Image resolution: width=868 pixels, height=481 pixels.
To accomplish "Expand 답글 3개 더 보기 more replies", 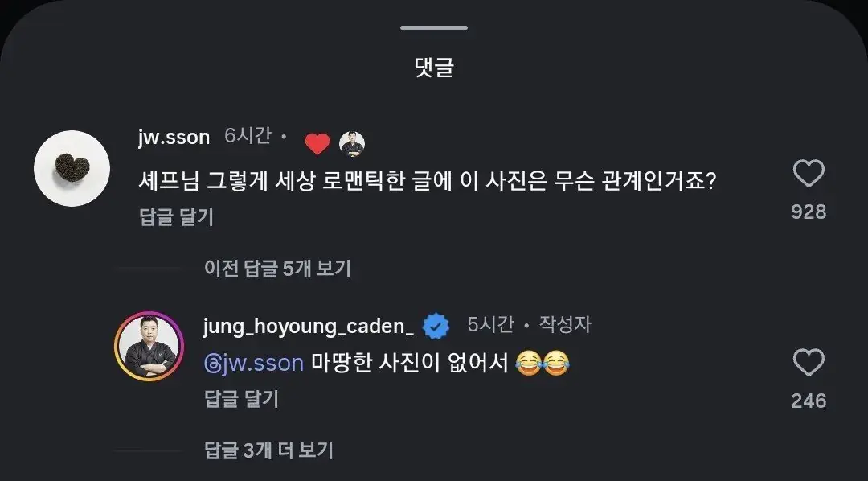I will (x=269, y=450).
